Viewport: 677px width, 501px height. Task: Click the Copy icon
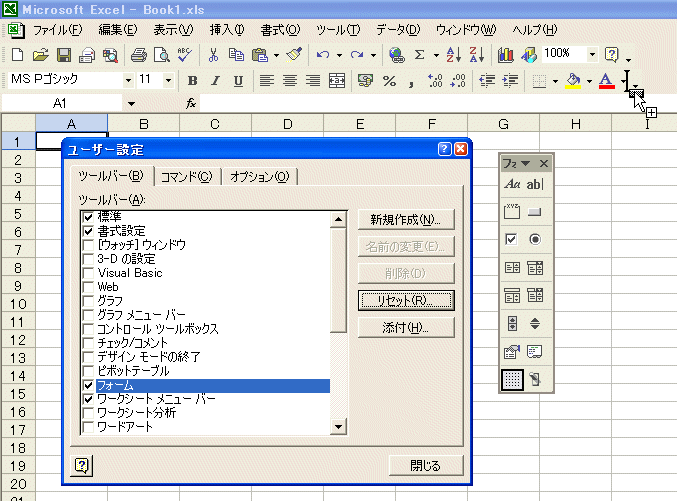(236, 55)
